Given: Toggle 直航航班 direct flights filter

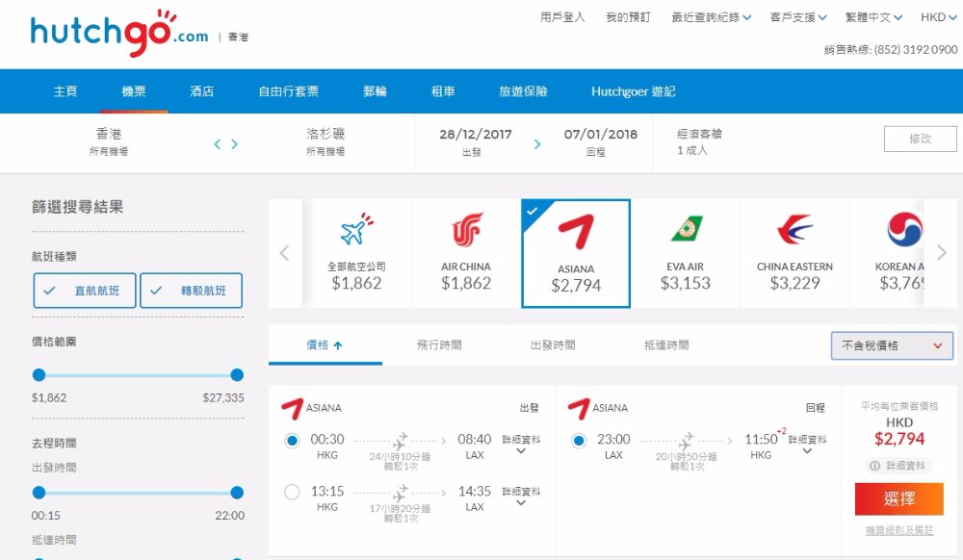Looking at the screenshot, I should [84, 291].
